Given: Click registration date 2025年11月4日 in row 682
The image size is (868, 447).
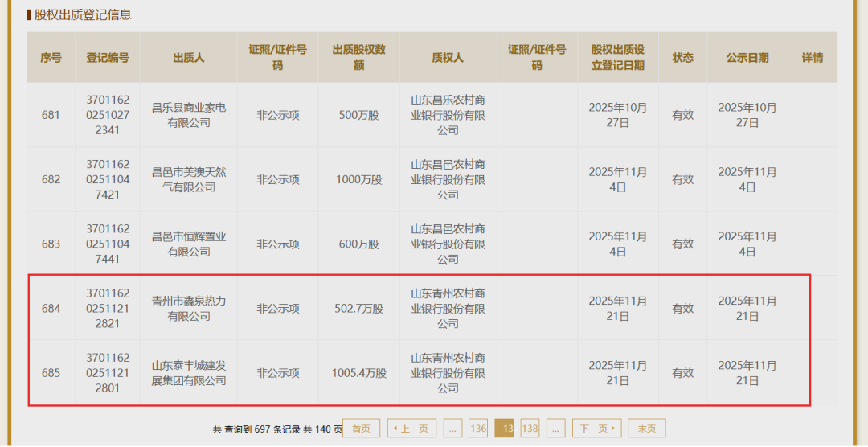Looking at the screenshot, I should (x=618, y=179).
